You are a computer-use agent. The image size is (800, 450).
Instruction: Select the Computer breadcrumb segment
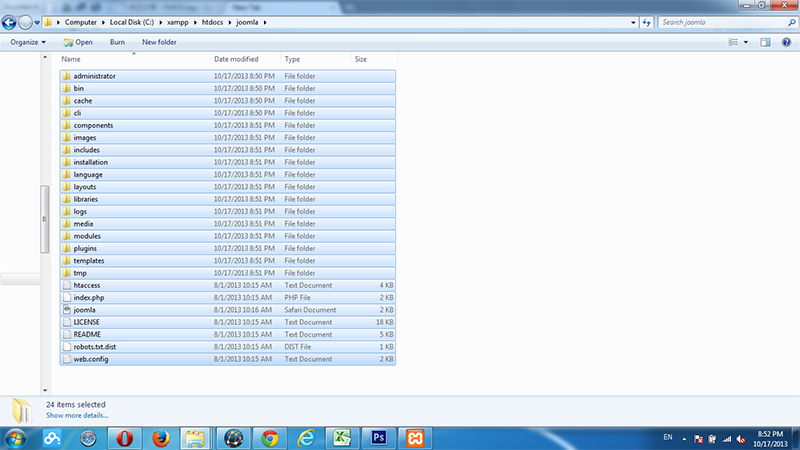(x=81, y=22)
